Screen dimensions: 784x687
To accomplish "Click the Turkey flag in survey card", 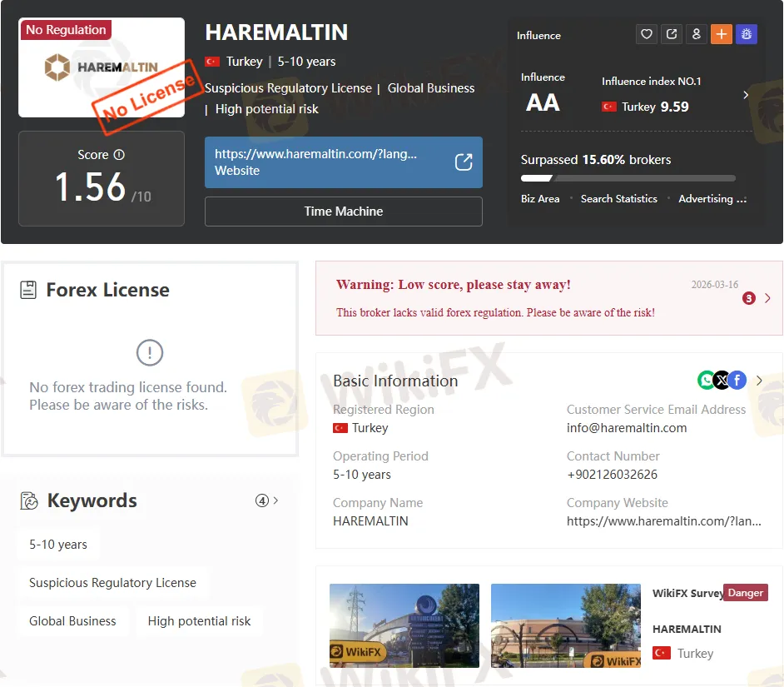I will [x=662, y=653].
